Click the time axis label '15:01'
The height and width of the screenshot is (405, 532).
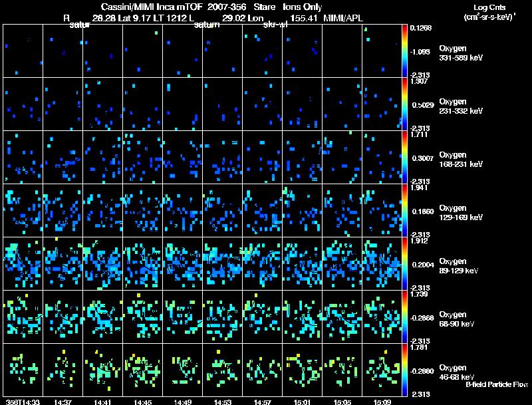[x=303, y=402]
